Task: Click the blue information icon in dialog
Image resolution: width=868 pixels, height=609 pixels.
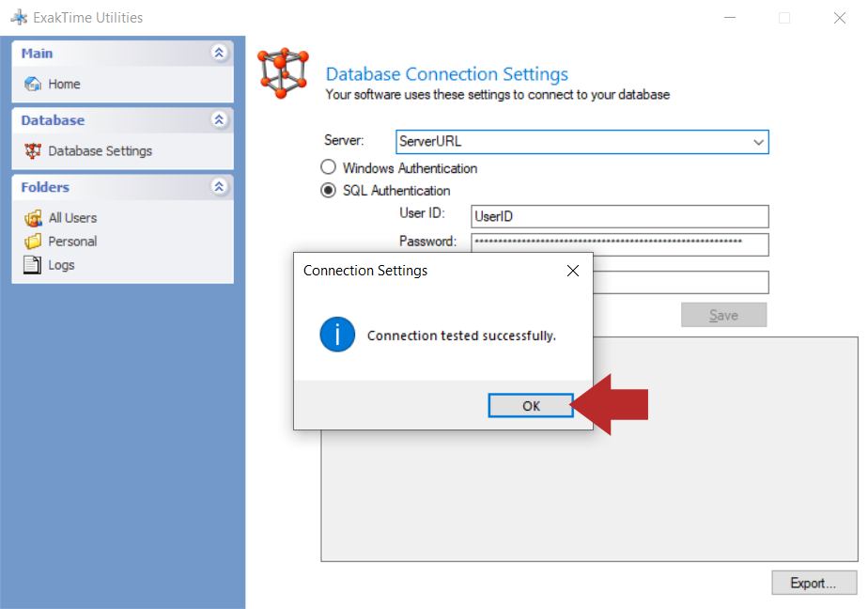Action: coord(337,335)
